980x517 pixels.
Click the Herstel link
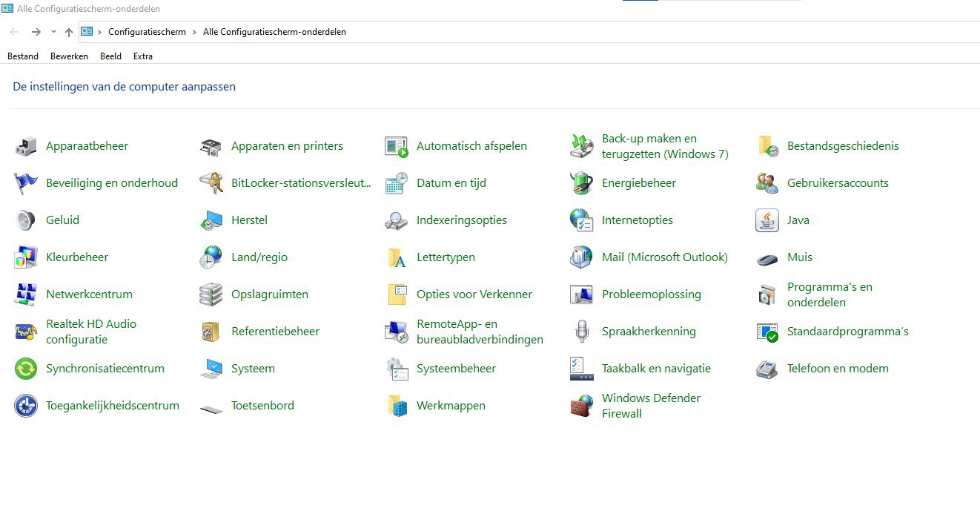pyautogui.click(x=249, y=220)
